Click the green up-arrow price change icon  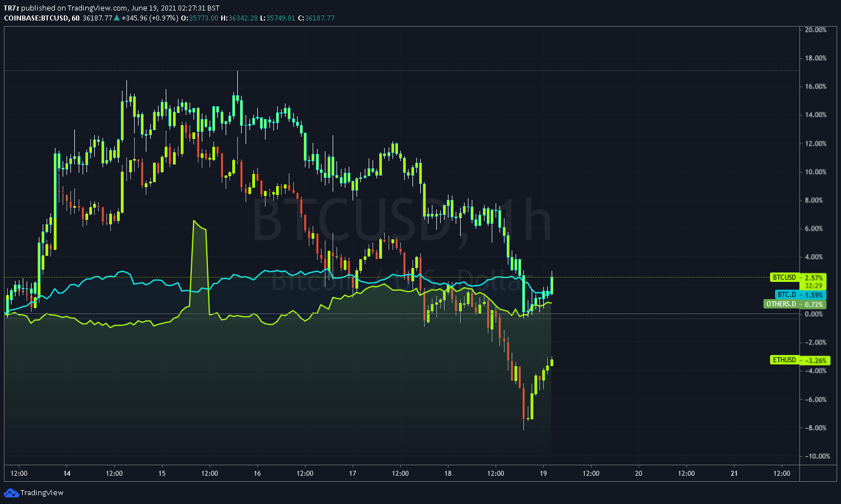[117, 18]
